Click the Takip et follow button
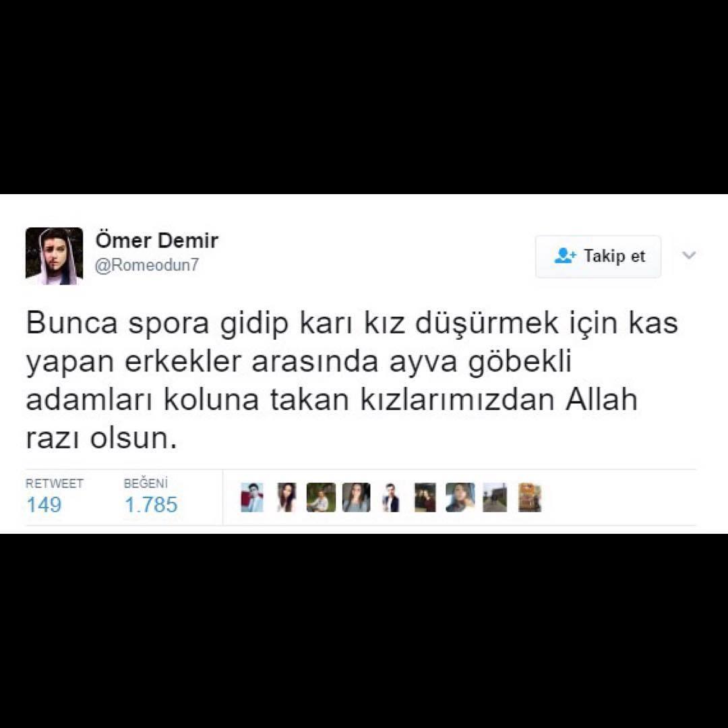728x728 pixels. coord(598,256)
